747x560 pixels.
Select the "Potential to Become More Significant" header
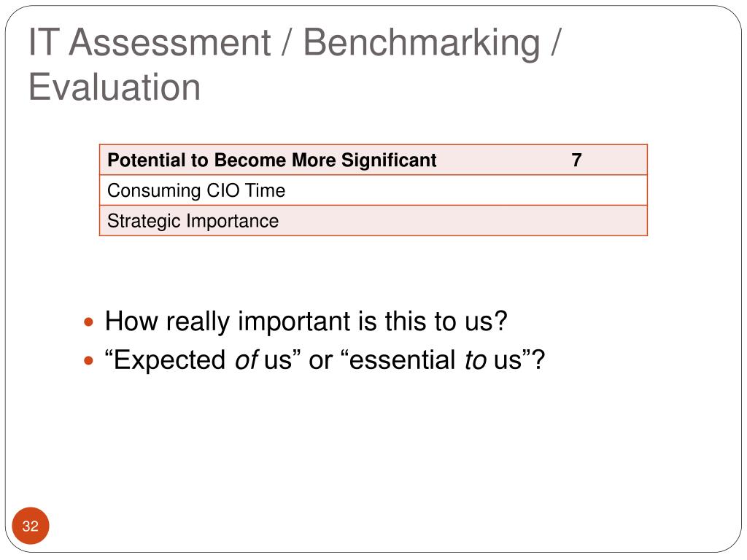pos(272,160)
